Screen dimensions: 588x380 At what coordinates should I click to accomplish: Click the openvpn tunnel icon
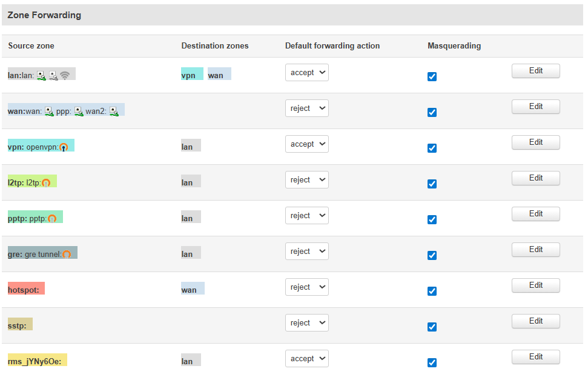(64, 147)
